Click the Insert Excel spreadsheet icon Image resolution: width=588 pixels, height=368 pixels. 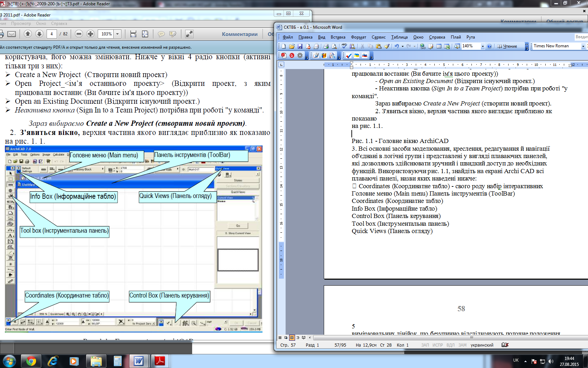click(447, 46)
